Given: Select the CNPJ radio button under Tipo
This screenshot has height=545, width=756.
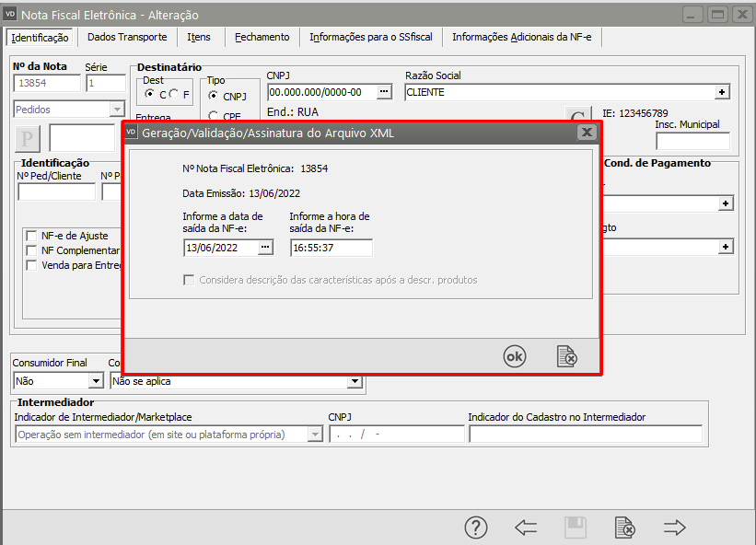Looking at the screenshot, I should coord(214,96).
